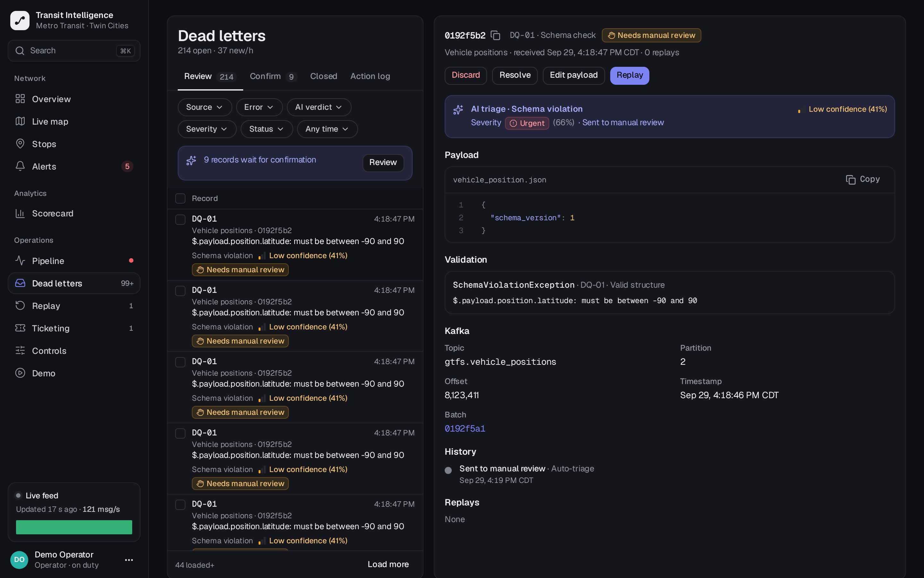Viewport: 924px width, 578px height.
Task: Open the Severity filter dropdown
Action: pos(207,129)
